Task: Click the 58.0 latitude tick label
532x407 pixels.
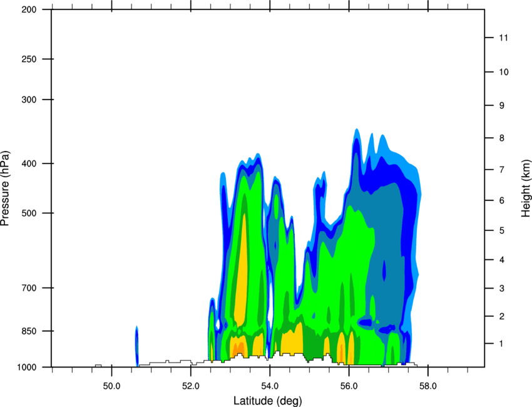Action: pos(428,386)
